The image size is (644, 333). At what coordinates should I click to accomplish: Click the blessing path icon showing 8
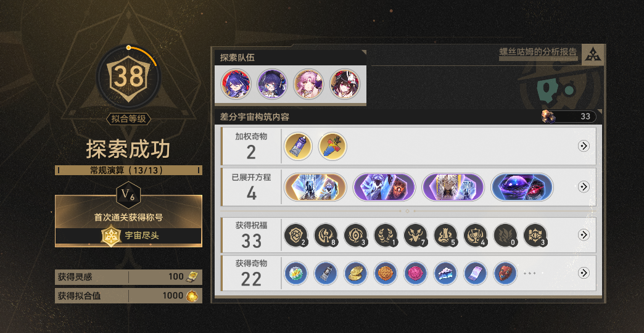(x=326, y=236)
